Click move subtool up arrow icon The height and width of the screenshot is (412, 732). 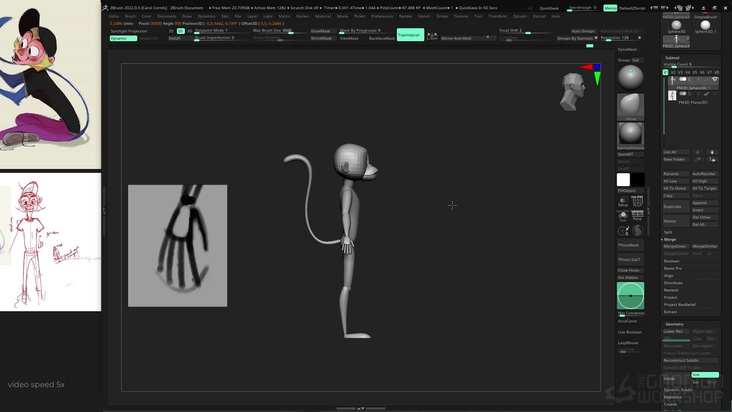click(698, 152)
